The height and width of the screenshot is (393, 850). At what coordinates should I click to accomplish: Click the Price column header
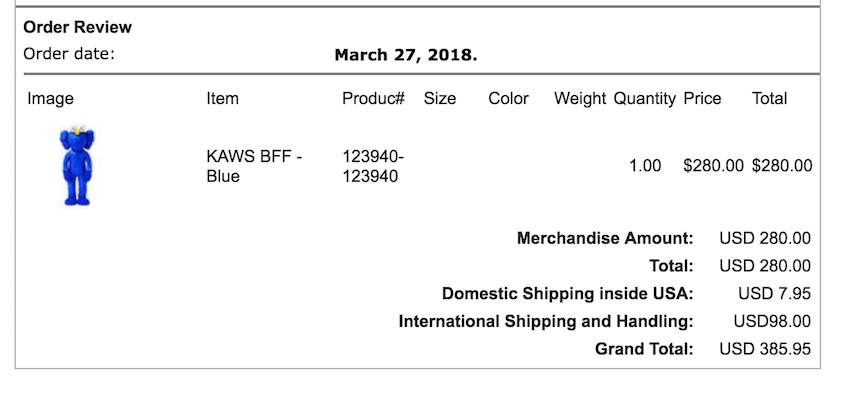click(x=702, y=99)
